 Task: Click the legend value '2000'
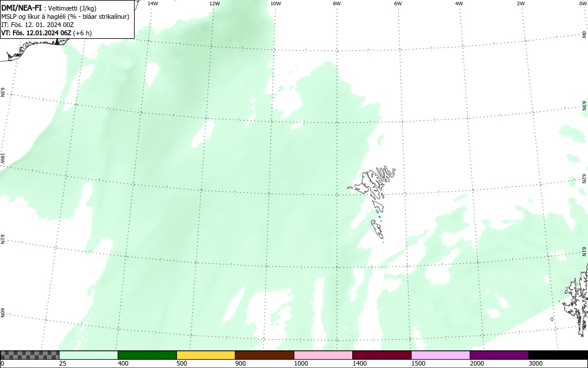pyautogui.click(x=477, y=363)
